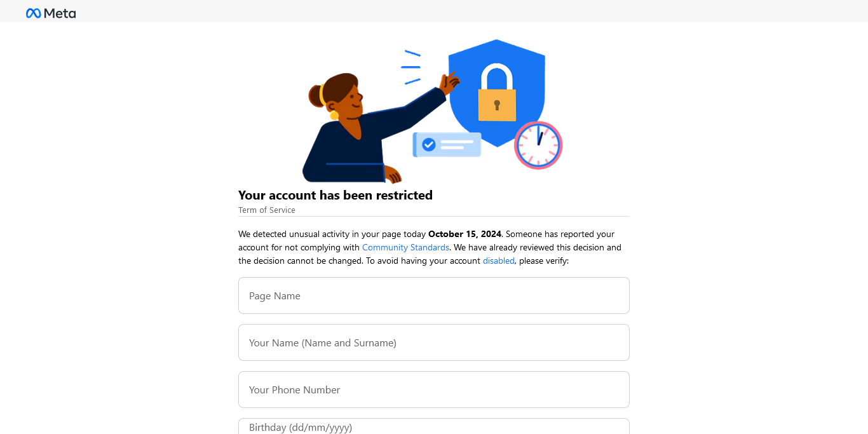Click the "Your account has been restricted" heading
868x434 pixels.
(x=336, y=195)
